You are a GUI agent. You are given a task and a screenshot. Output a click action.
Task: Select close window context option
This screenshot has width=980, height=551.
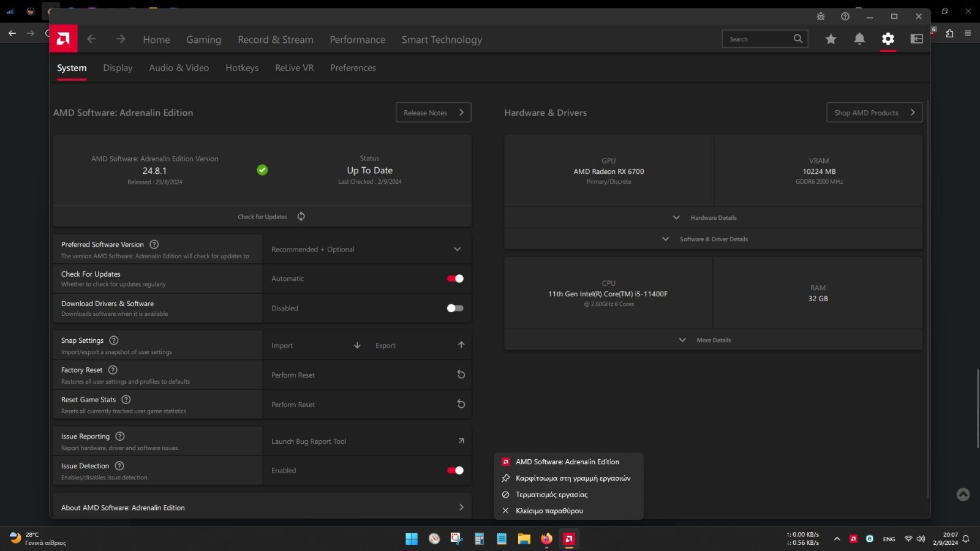pos(568,511)
